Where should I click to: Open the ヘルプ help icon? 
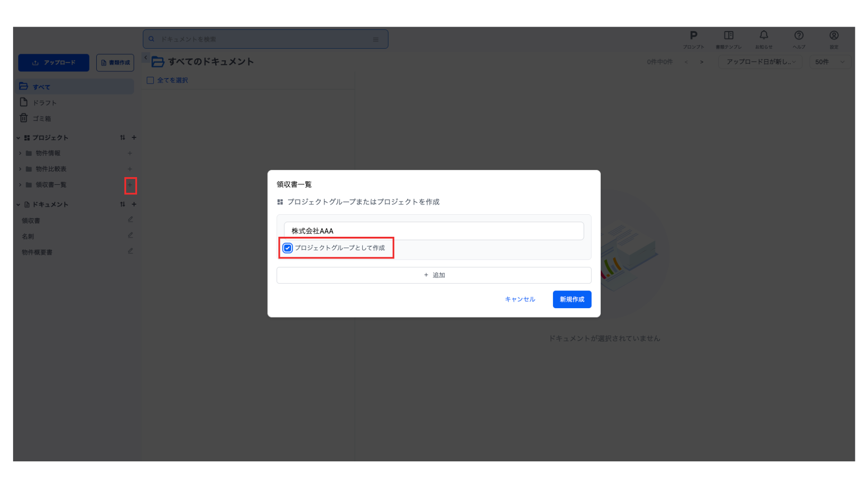click(x=799, y=39)
